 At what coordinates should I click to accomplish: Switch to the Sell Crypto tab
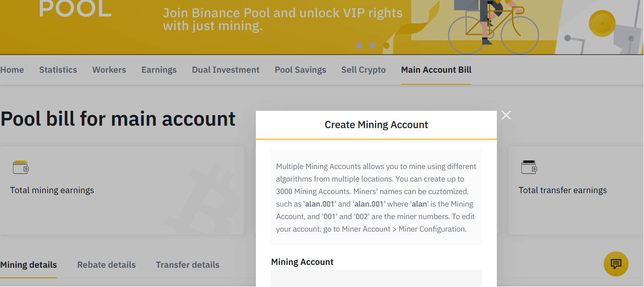(364, 70)
